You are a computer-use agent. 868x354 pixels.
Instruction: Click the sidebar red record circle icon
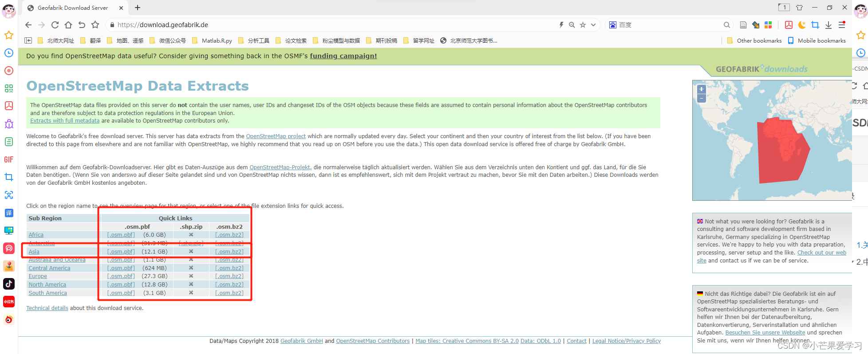coord(9,71)
